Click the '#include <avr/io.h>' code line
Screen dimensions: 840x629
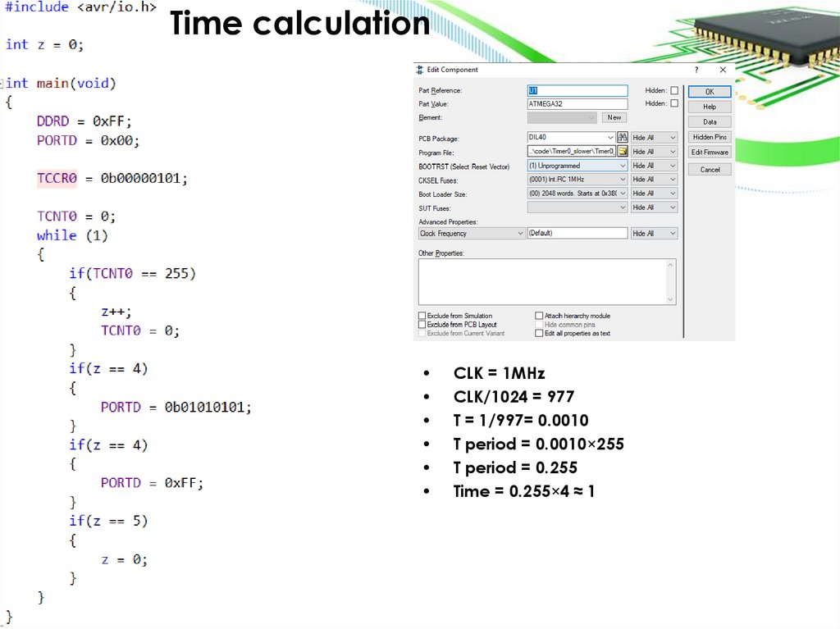[80, 7]
